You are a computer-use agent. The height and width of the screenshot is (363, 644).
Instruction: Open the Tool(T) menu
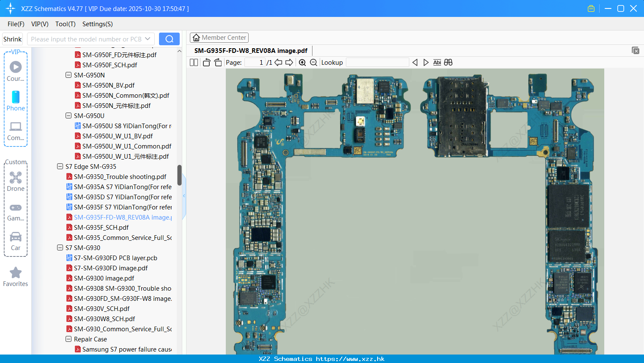pos(66,24)
